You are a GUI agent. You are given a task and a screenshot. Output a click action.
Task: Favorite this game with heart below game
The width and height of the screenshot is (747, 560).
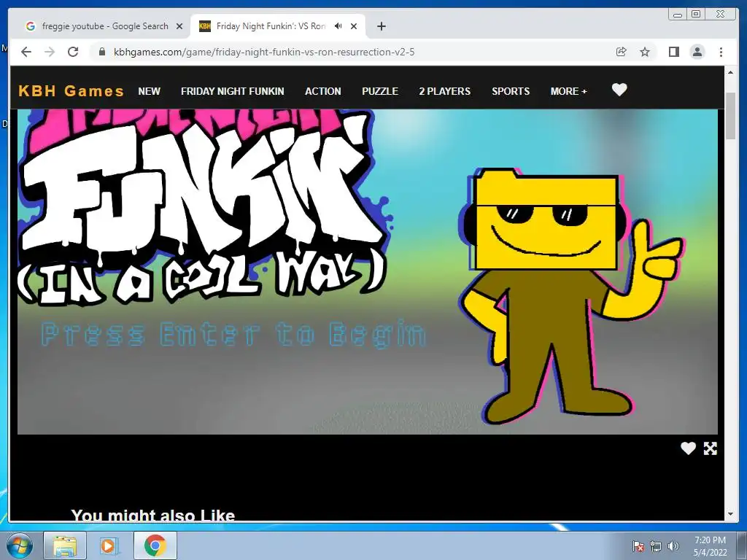pyautogui.click(x=688, y=448)
